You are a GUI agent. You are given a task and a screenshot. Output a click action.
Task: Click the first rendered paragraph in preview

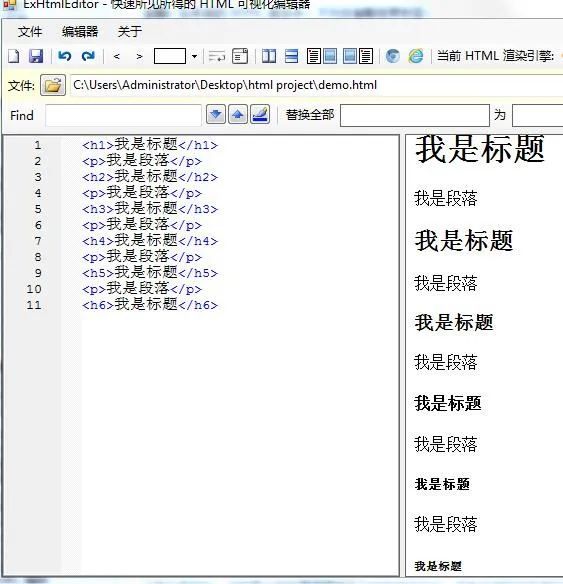click(446, 198)
